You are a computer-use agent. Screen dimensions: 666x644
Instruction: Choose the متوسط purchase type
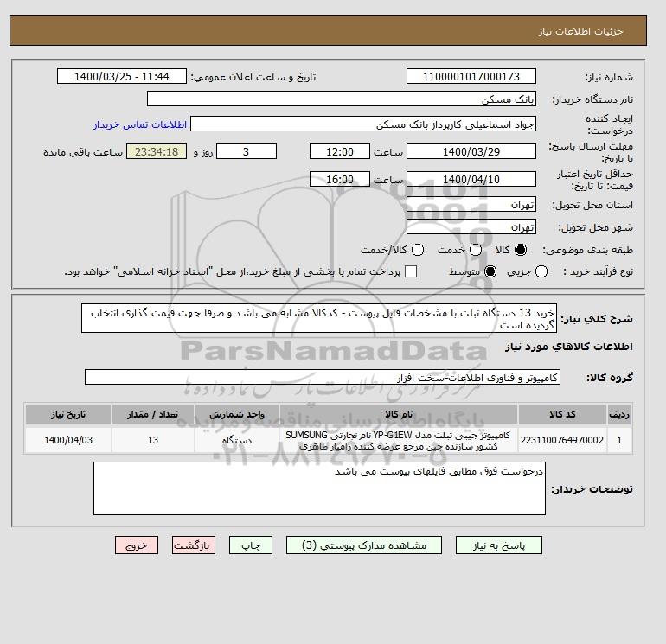point(490,271)
